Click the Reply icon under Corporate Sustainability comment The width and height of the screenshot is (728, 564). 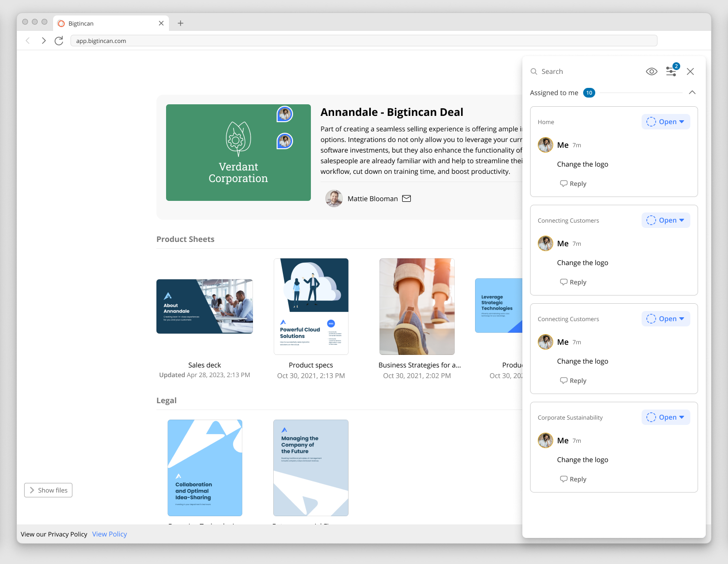tap(563, 479)
